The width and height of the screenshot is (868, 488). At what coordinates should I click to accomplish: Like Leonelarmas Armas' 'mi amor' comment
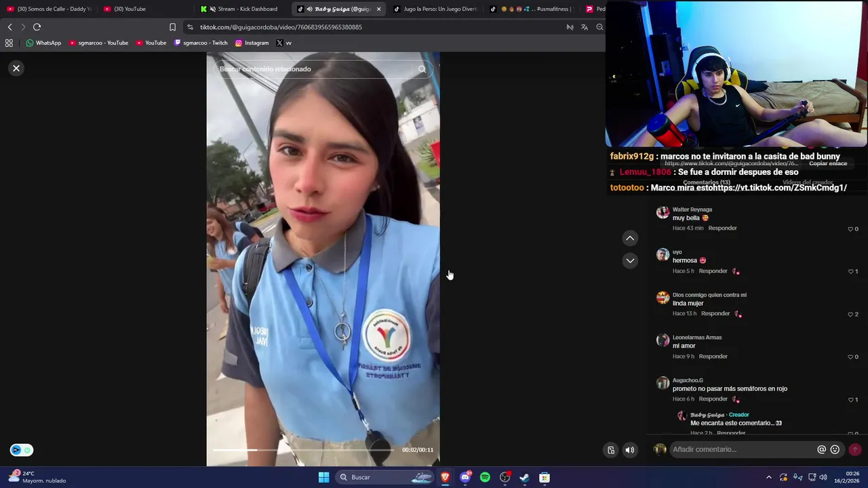(850, 357)
